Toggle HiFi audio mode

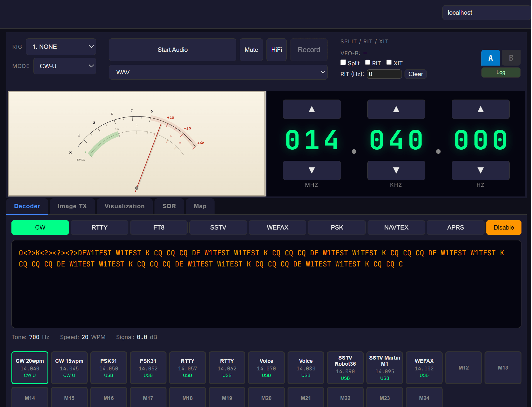coord(276,50)
